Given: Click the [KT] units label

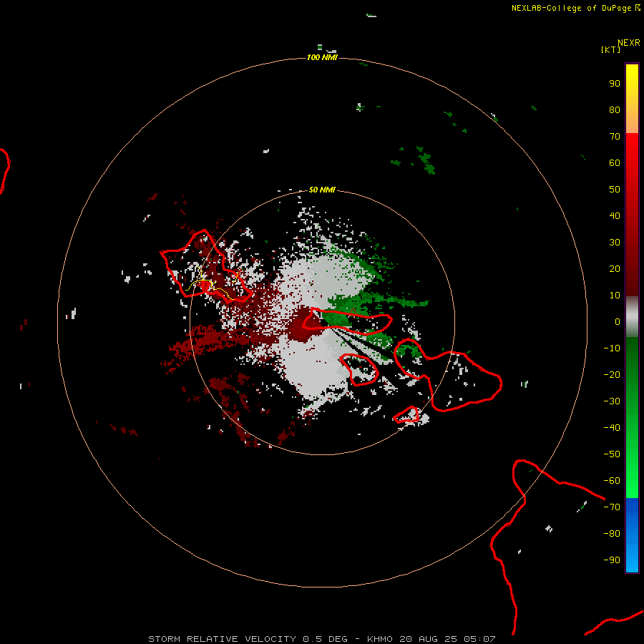Looking at the screenshot, I should (610, 49).
